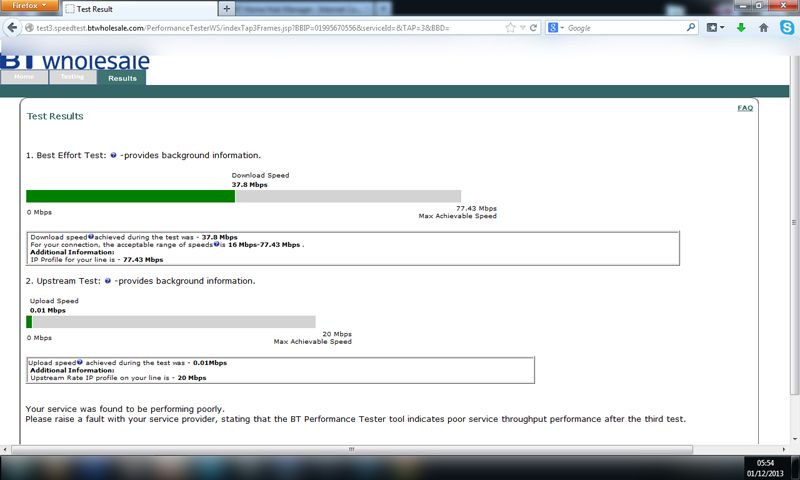Click the '37.8 Mbps' value above download bar
Image resolution: width=800 pixels, height=480 pixels.
tap(249, 185)
